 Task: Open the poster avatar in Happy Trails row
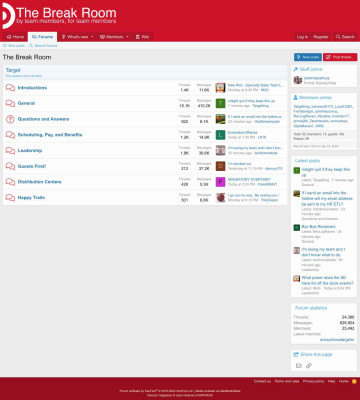220,197
